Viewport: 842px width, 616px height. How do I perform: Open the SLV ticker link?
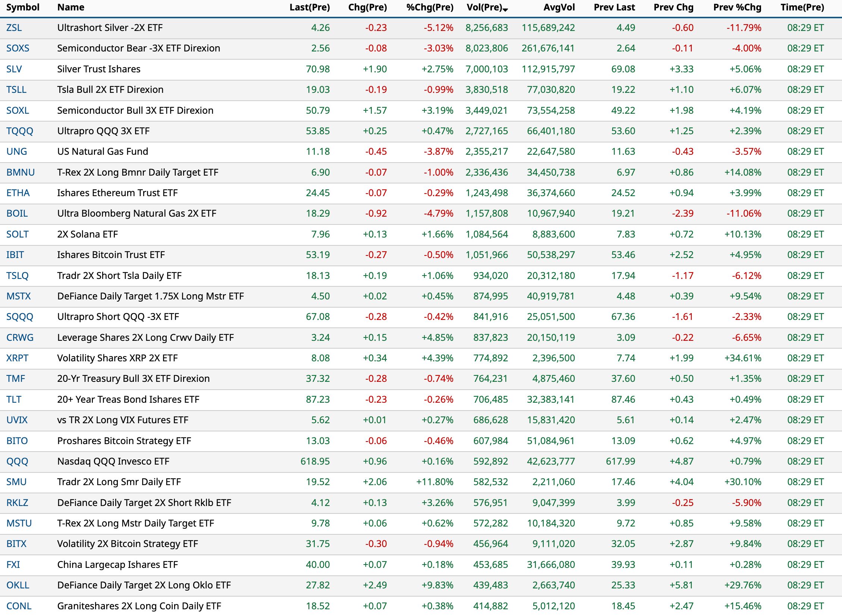coord(14,69)
